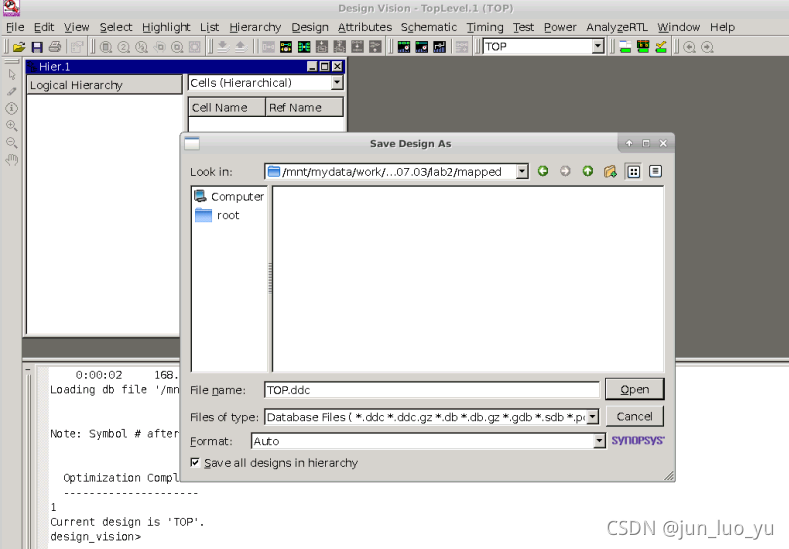Open the File menu
Viewport: 789px width, 549px height.
click(x=15, y=27)
